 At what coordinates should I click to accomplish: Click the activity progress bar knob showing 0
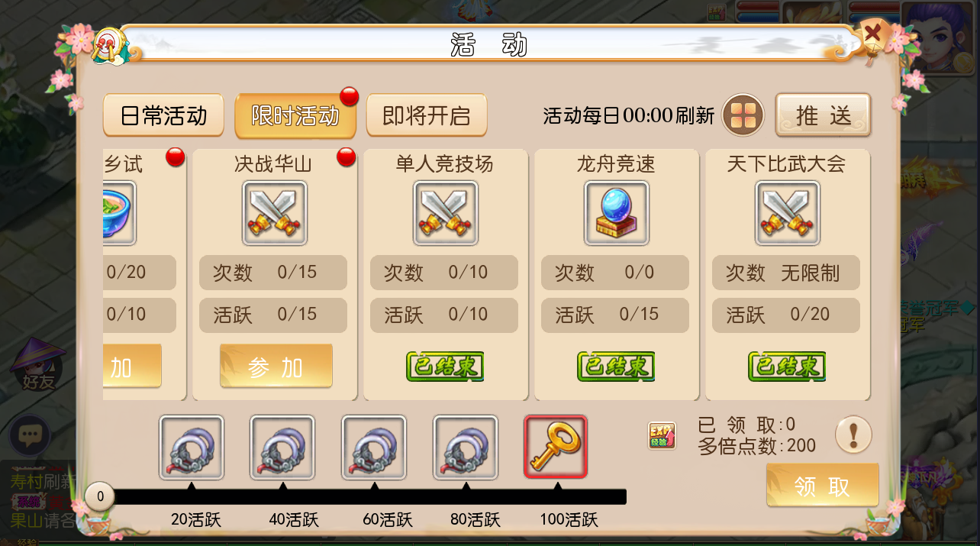pyautogui.click(x=100, y=497)
